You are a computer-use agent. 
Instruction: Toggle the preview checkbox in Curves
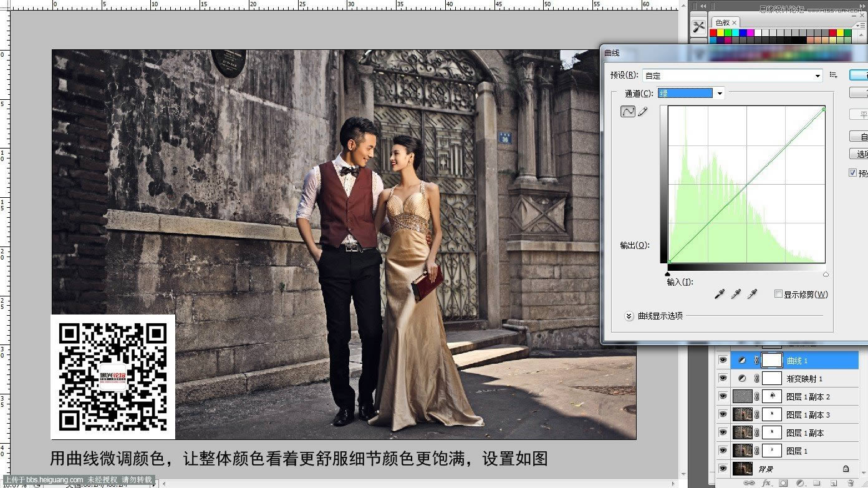point(853,173)
